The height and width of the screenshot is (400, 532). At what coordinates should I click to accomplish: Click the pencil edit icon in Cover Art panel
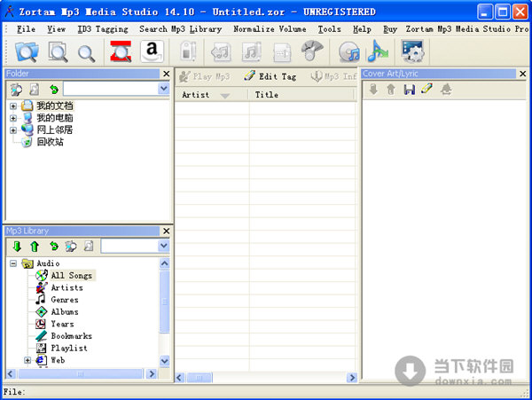tap(426, 89)
